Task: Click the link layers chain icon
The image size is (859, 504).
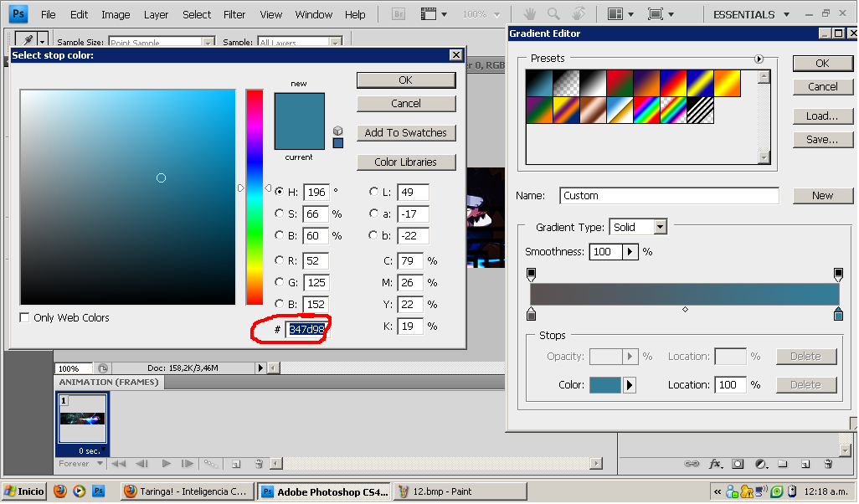Action: pos(692,463)
